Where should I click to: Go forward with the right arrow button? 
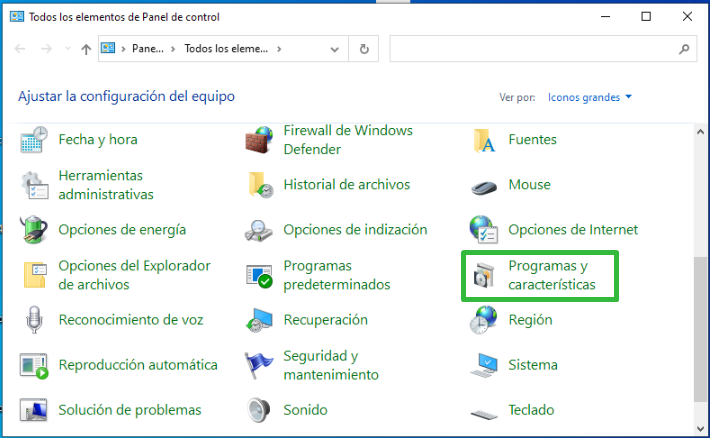coord(46,48)
